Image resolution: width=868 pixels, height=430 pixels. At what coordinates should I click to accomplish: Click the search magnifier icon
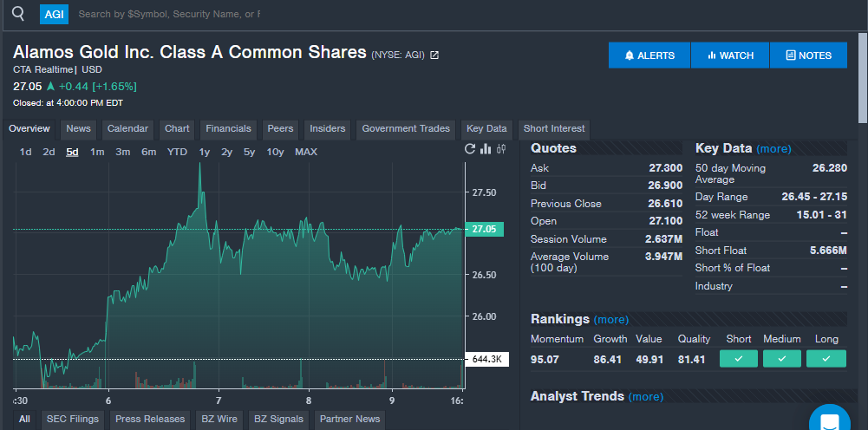coord(18,13)
